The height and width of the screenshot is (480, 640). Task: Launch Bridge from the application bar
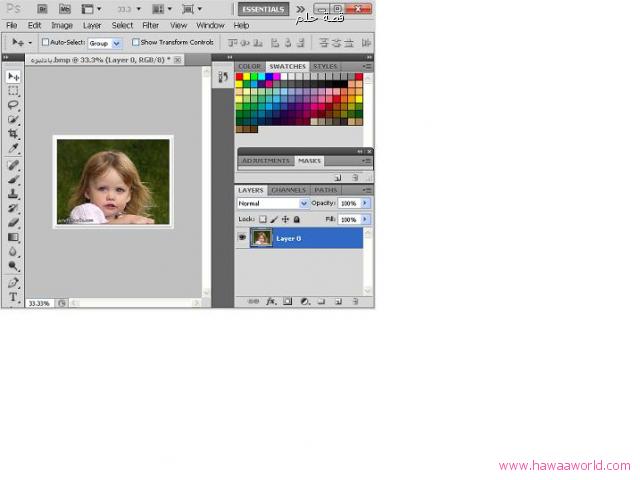tap(42, 8)
